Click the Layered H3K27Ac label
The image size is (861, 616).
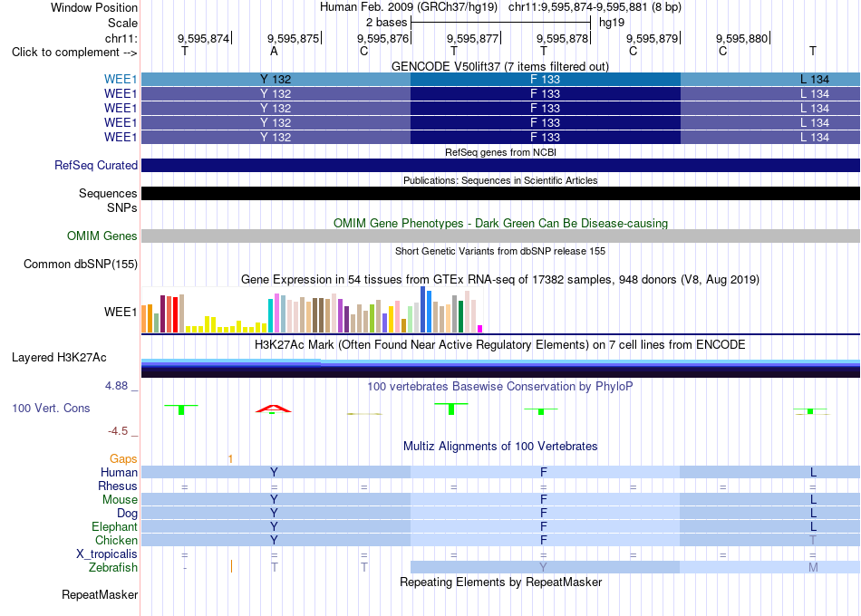[59, 358]
